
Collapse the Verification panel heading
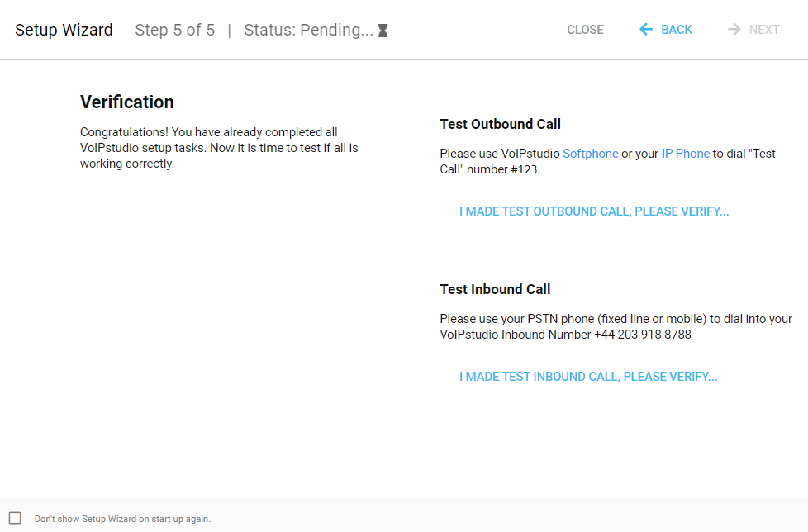[x=126, y=102]
